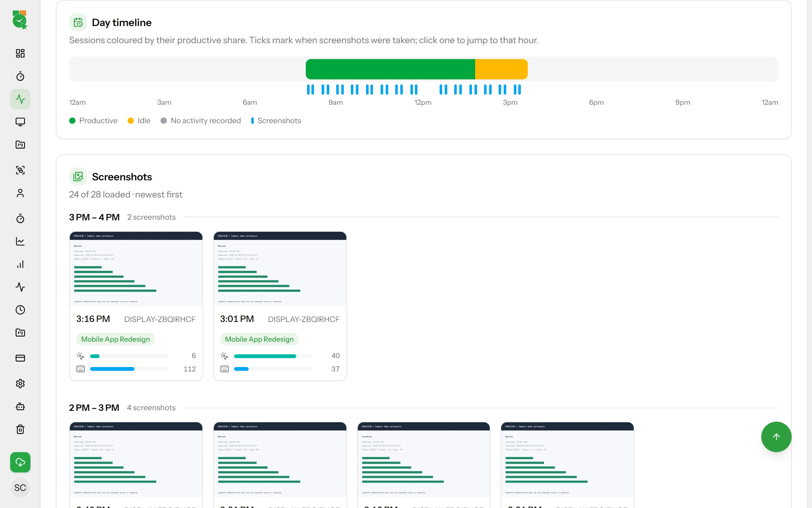Open the screenshot capture frame sidebar icon
Viewport: 812px width, 508px height.
(x=20, y=170)
